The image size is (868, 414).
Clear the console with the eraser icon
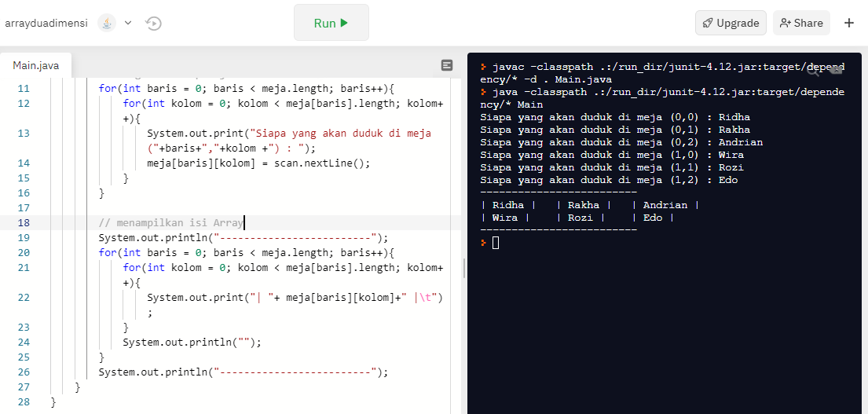[837, 70]
